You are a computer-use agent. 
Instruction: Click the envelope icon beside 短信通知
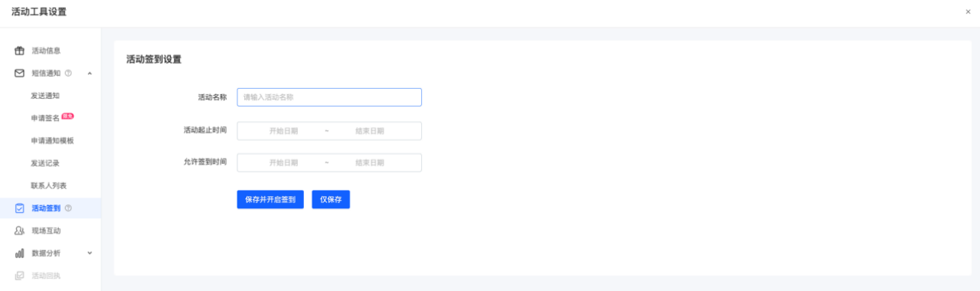20,73
